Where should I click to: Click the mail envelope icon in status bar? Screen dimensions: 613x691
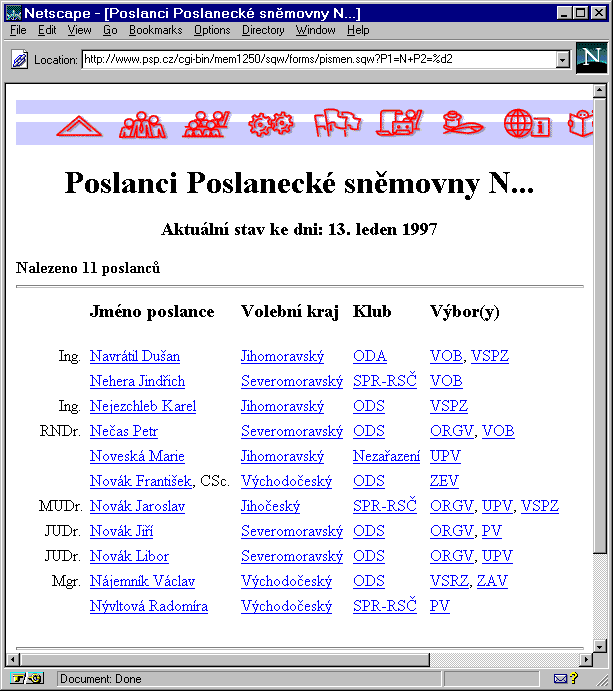[560, 679]
